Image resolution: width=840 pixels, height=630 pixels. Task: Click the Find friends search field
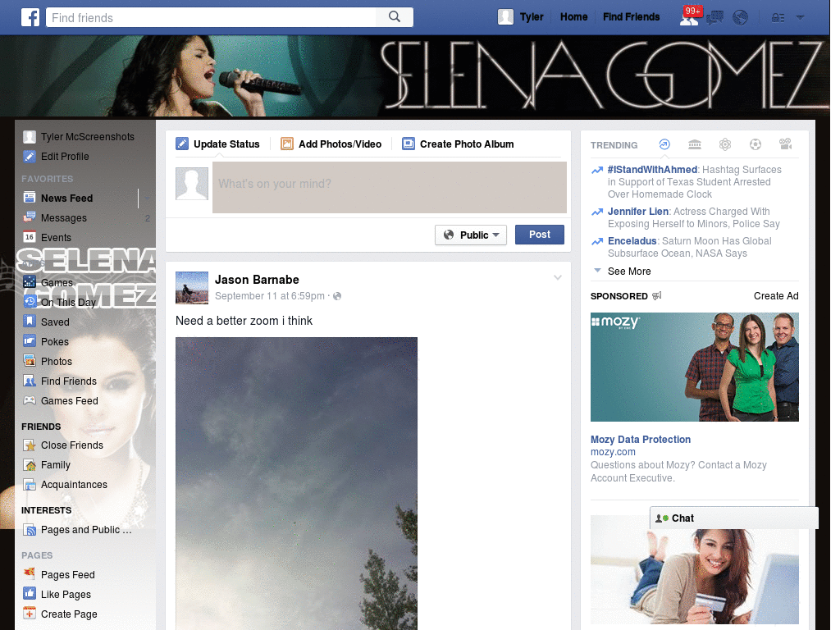point(213,16)
